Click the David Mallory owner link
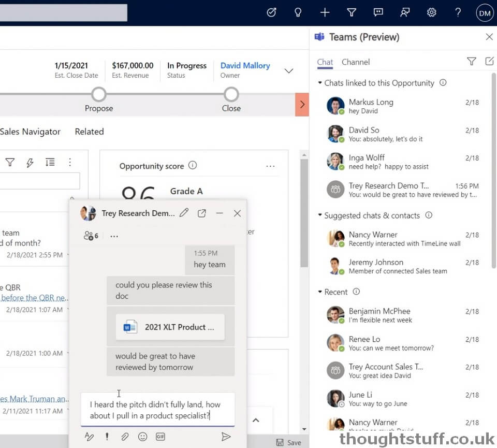The height and width of the screenshot is (448, 497). click(x=245, y=65)
